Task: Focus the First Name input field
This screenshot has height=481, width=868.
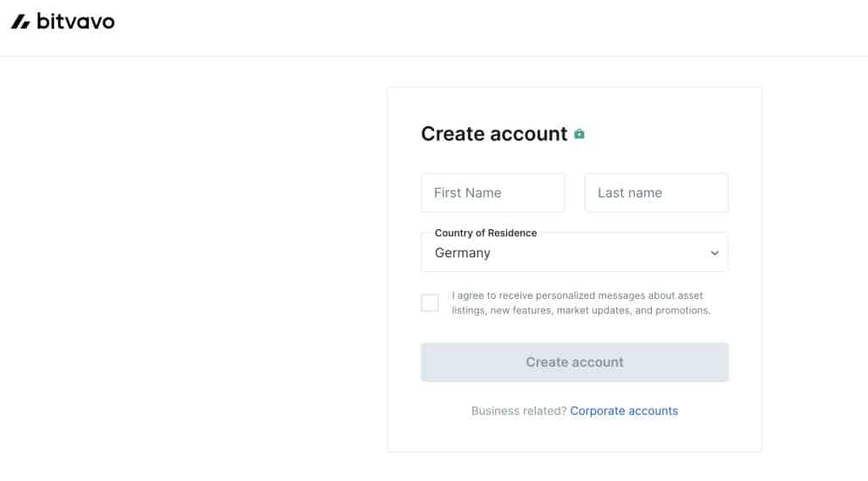Action: [492, 193]
